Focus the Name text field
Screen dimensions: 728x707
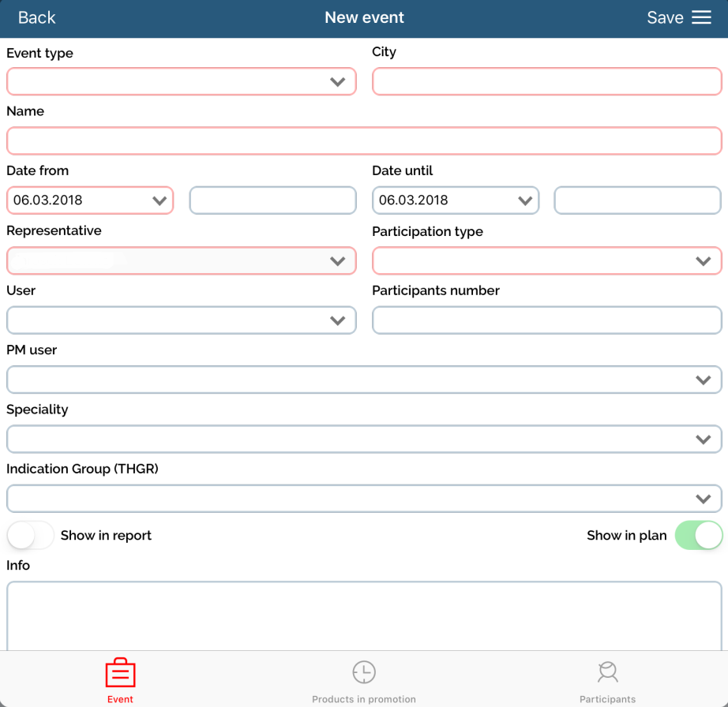click(x=364, y=141)
